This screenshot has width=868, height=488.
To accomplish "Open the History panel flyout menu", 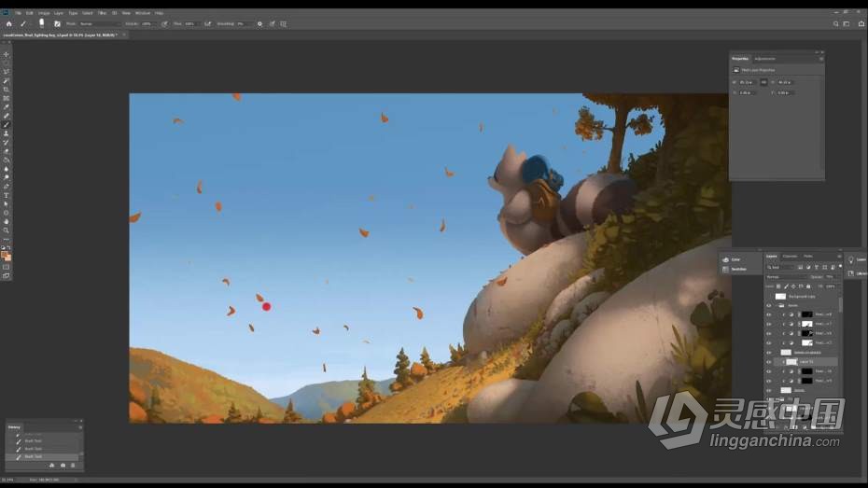I will [80, 427].
